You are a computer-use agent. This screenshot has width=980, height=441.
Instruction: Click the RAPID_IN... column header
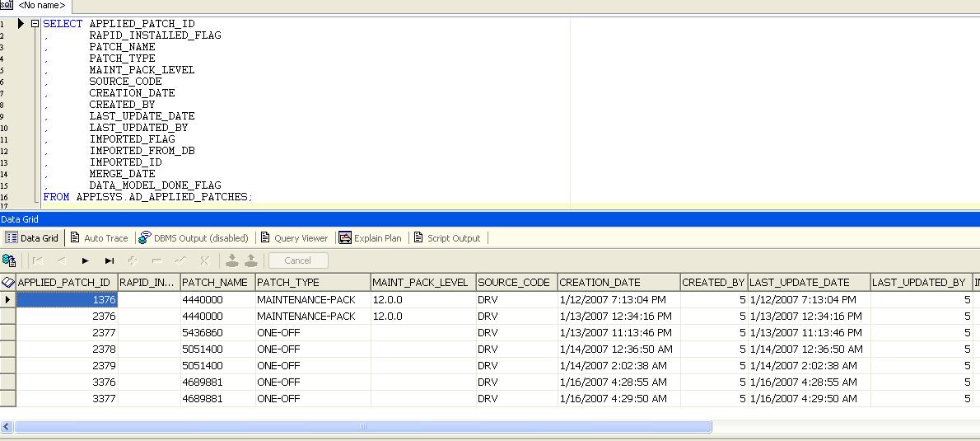coord(149,282)
